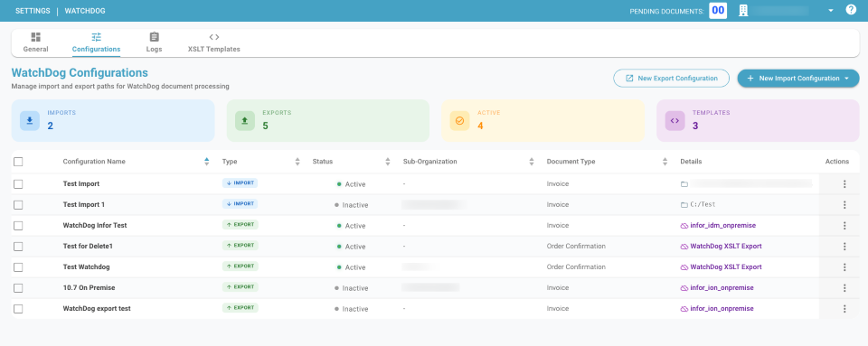The image size is (868, 346).
Task: Tick the Test Watchdog row checkbox
Action: [18, 267]
